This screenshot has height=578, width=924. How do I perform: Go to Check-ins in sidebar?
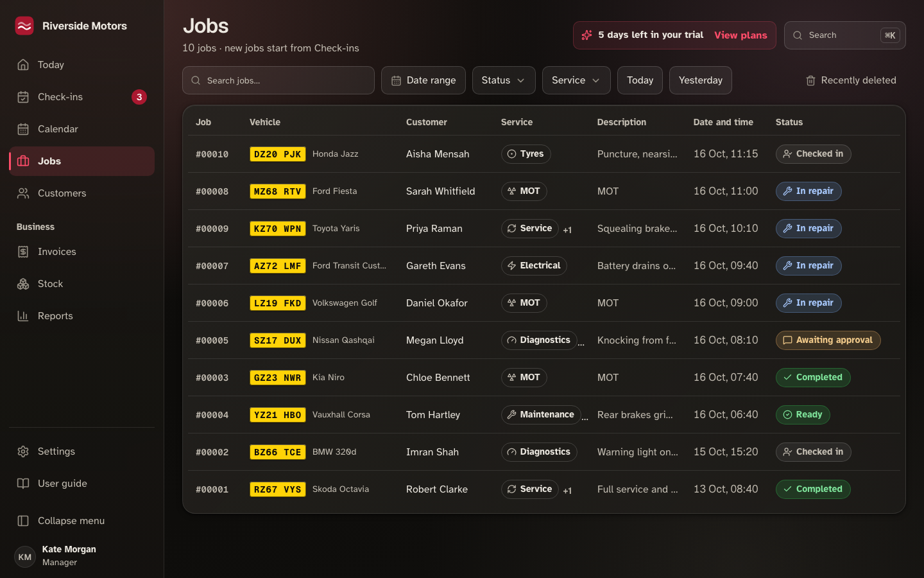[81, 97]
